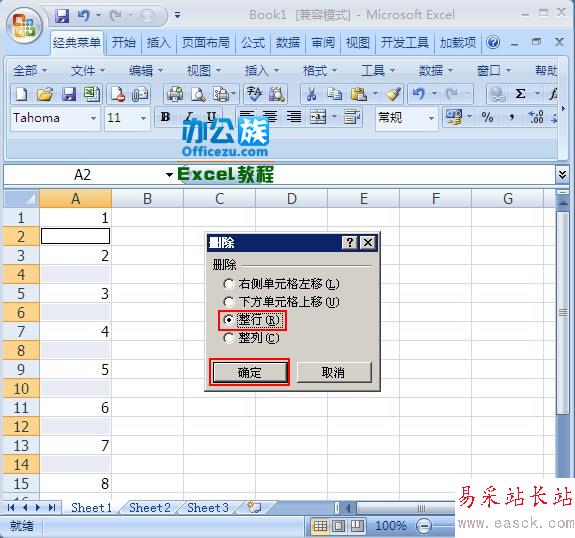Switch to the 页面布局 ribbon tab
The image size is (575, 538).
pos(206,43)
